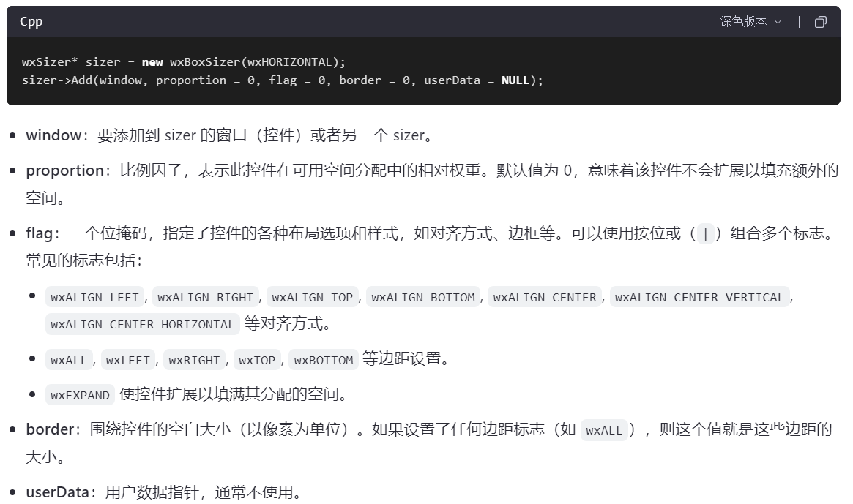
Task: Click the wxALIGN_CENTER_HORIZONTAL code tag
Action: tap(141, 324)
